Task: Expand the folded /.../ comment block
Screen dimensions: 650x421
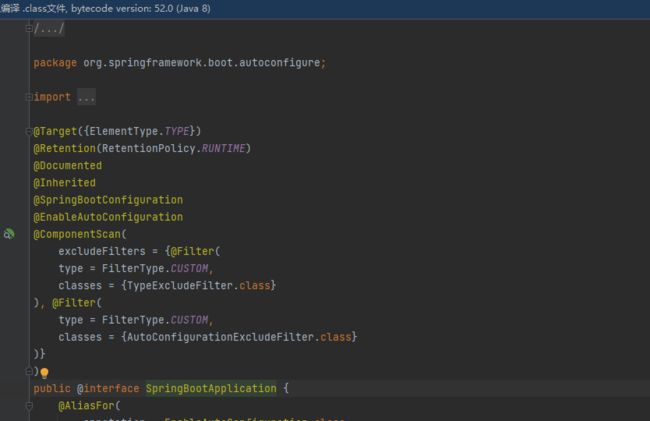Action: [x=29, y=29]
